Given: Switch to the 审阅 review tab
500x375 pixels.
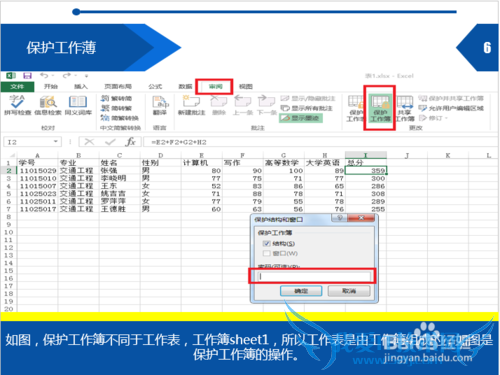Looking at the screenshot, I should 215,86.
